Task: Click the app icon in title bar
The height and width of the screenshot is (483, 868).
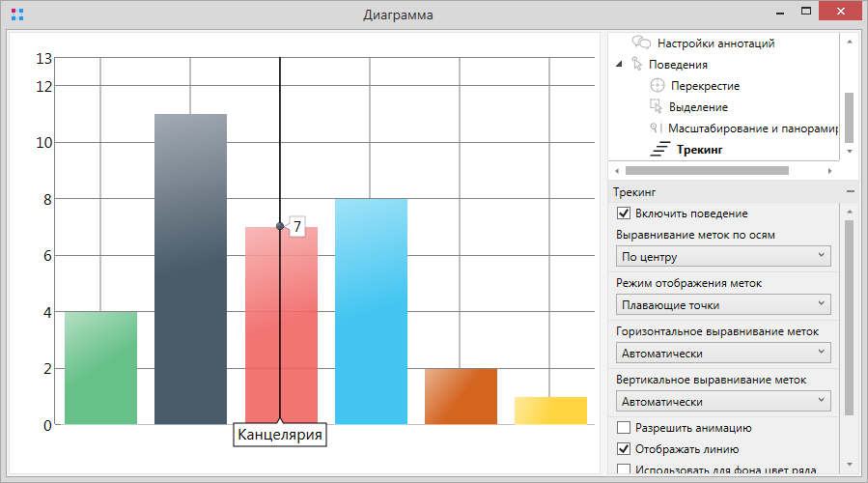Action: [17, 14]
